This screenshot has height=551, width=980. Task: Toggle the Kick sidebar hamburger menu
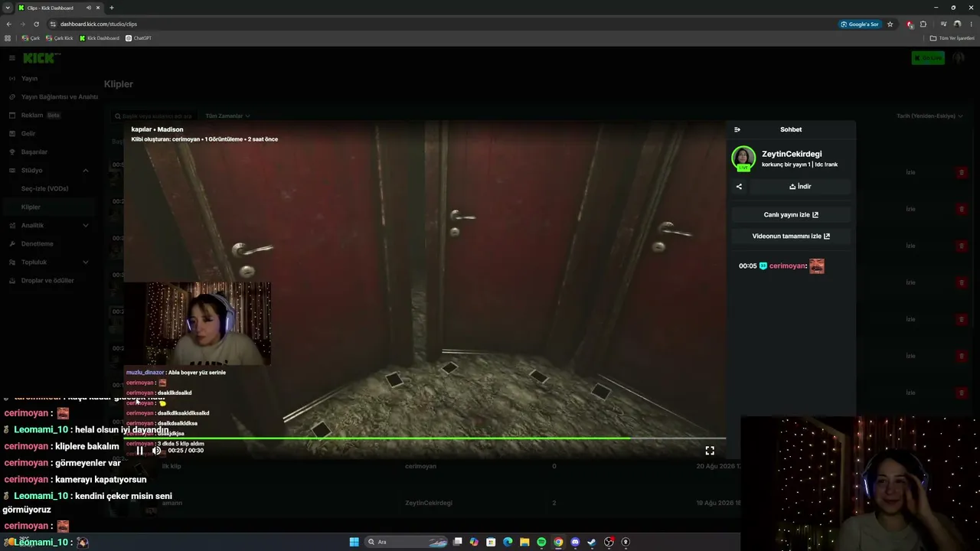point(12,58)
